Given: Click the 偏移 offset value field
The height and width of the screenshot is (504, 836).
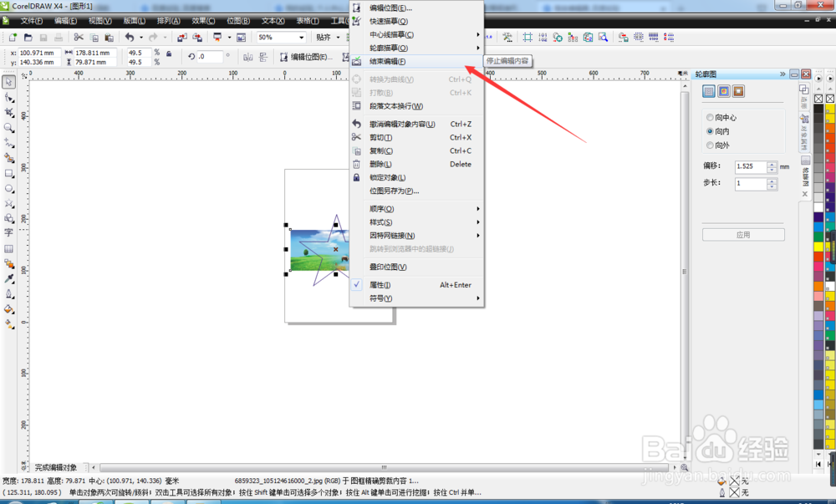Looking at the screenshot, I should [751, 166].
